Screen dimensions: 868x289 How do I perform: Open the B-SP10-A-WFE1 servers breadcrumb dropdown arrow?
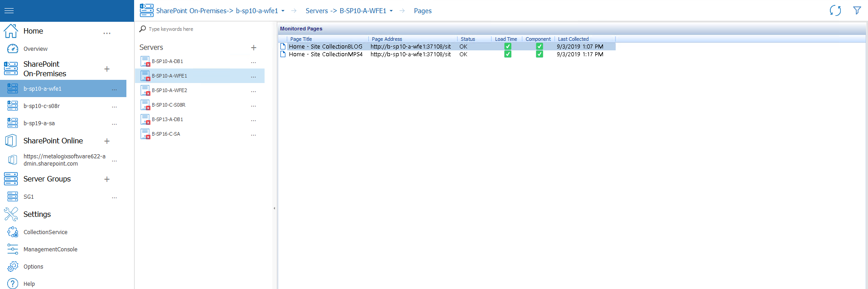(x=391, y=11)
